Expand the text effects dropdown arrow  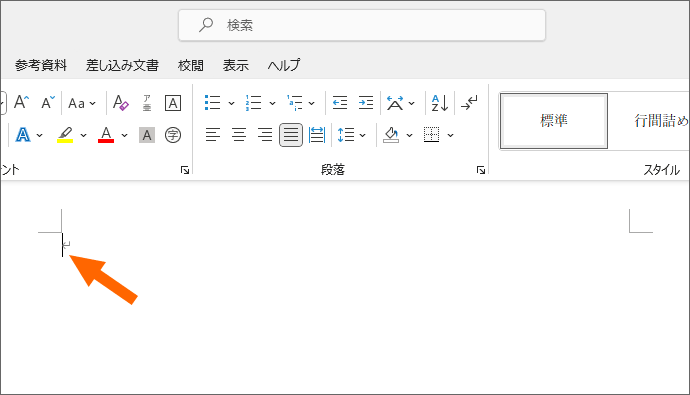point(40,135)
